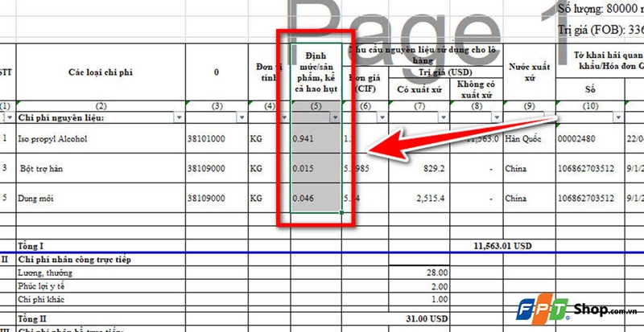This screenshot has height=332, width=644.
Task: Open filter dropdown under column (7) Có xuất xứ
Action: [x=444, y=118]
